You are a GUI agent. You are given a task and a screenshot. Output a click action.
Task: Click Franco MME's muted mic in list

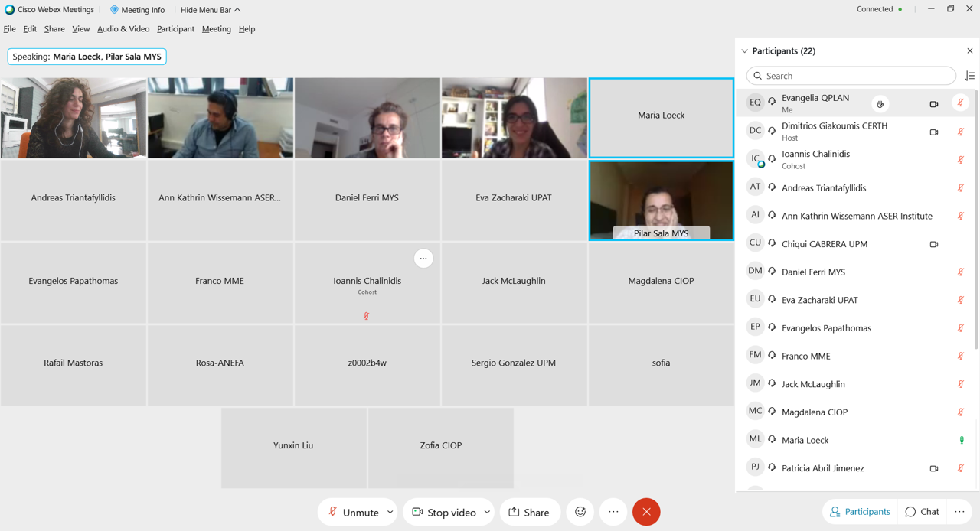click(961, 356)
